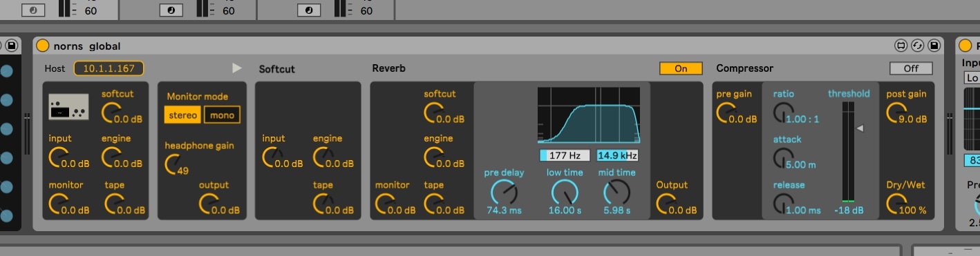Enable the Compressor Off toggle

pyautogui.click(x=911, y=68)
